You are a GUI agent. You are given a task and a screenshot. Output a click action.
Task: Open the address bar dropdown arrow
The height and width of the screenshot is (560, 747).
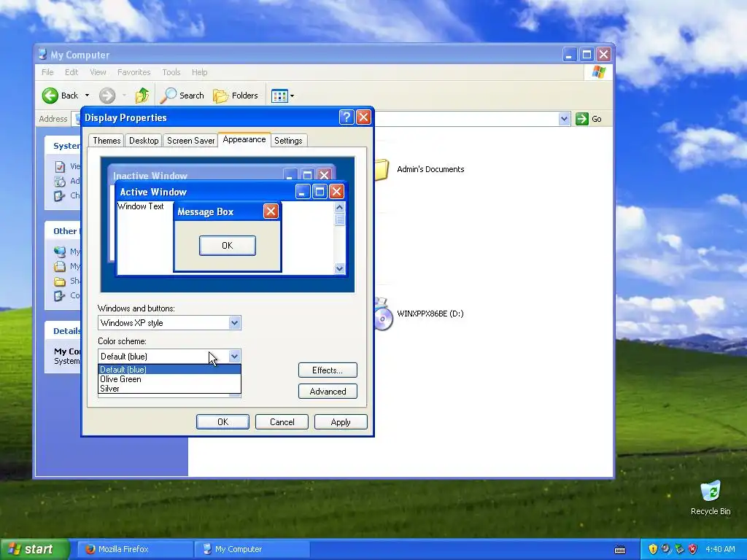(564, 119)
